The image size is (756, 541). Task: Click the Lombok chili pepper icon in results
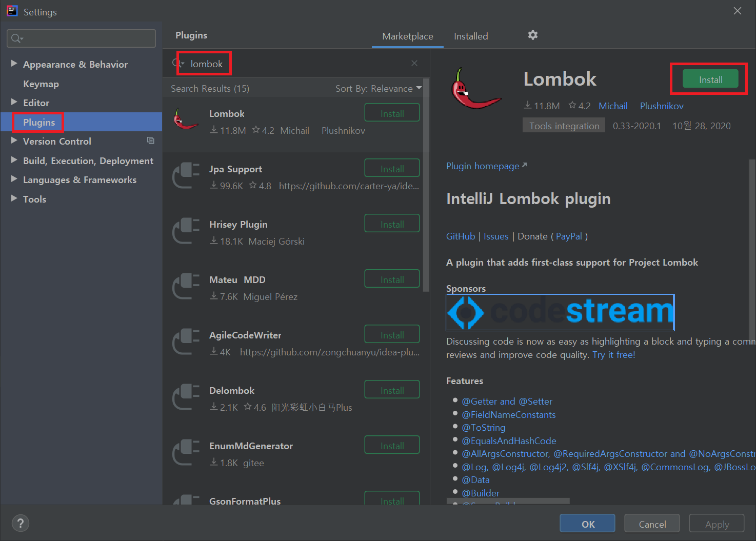(x=186, y=119)
